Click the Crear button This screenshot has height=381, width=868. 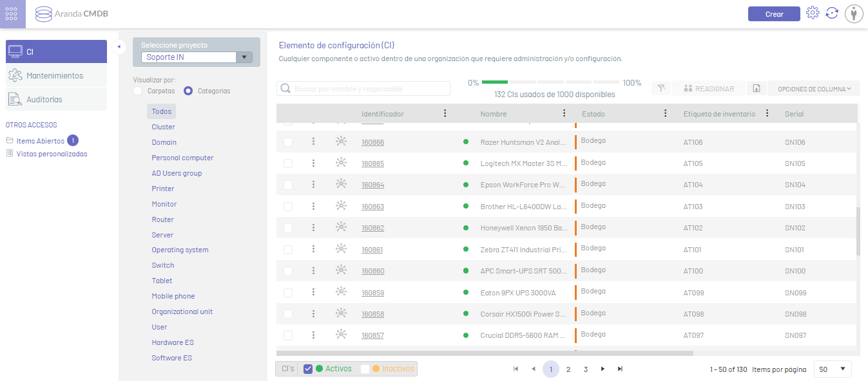pos(774,14)
